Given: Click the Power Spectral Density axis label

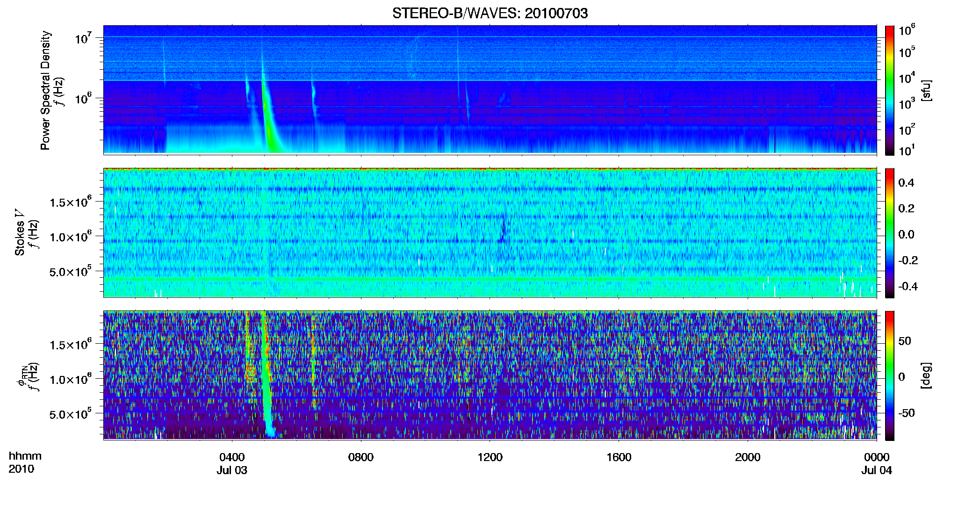Looking at the screenshot, I should point(45,90).
